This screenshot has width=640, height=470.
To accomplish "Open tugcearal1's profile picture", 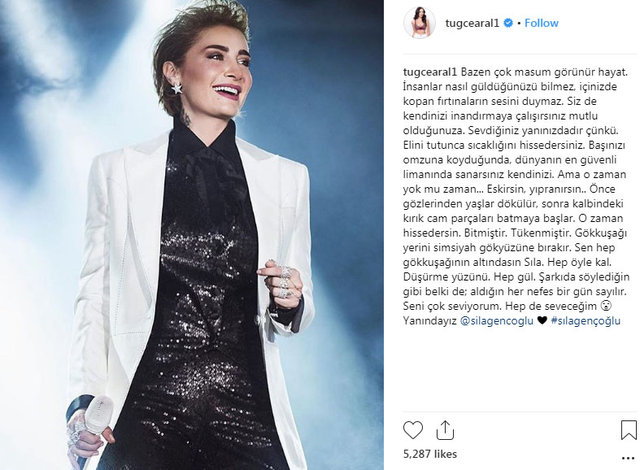I will (x=419, y=23).
